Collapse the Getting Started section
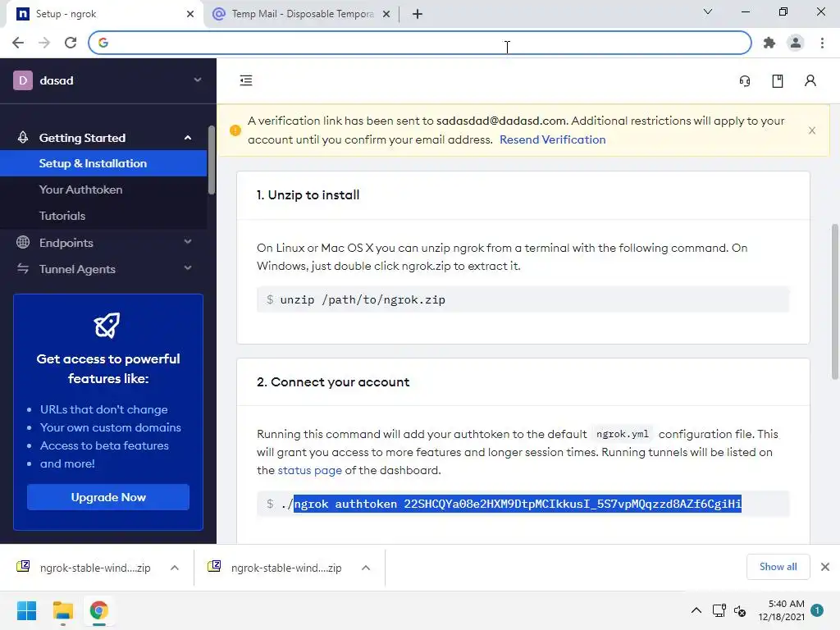840x630 pixels. [188, 138]
